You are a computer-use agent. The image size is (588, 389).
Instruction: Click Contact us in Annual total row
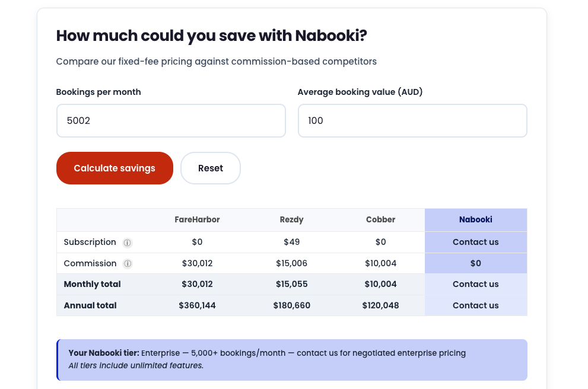476,305
